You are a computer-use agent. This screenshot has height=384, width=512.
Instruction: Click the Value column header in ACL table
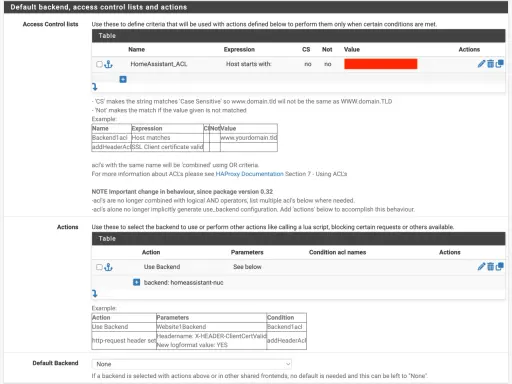[352, 49]
